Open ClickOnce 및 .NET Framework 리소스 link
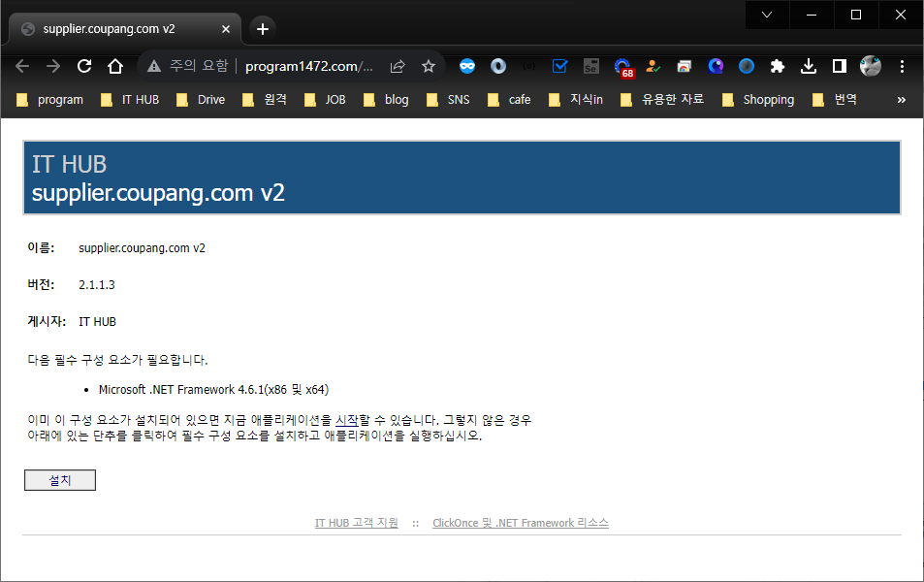924x582 pixels. (x=521, y=523)
